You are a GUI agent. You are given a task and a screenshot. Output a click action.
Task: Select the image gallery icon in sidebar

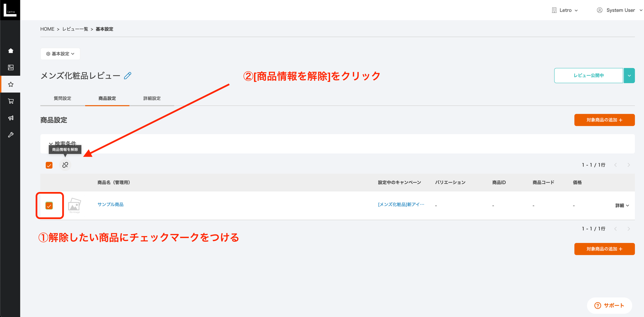[x=11, y=67]
